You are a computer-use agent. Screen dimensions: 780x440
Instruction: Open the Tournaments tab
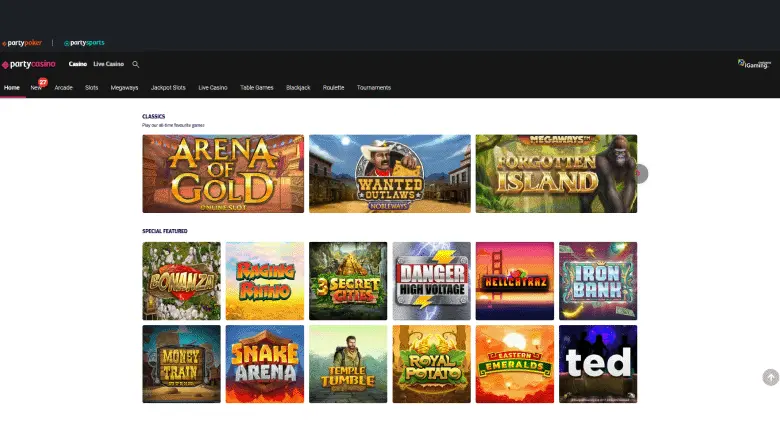pyautogui.click(x=374, y=88)
